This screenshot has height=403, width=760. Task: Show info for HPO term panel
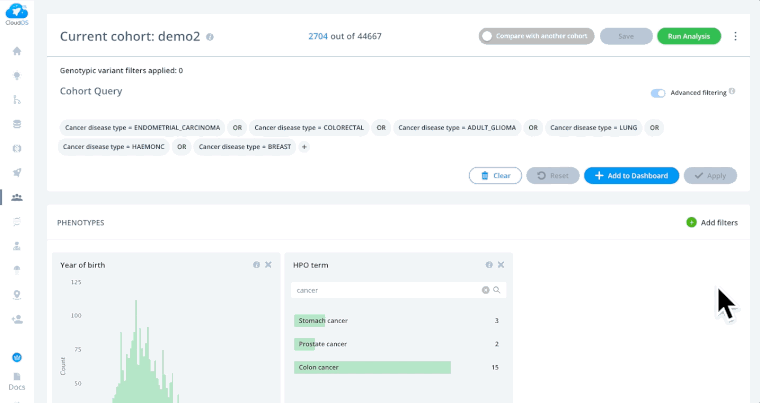click(489, 265)
